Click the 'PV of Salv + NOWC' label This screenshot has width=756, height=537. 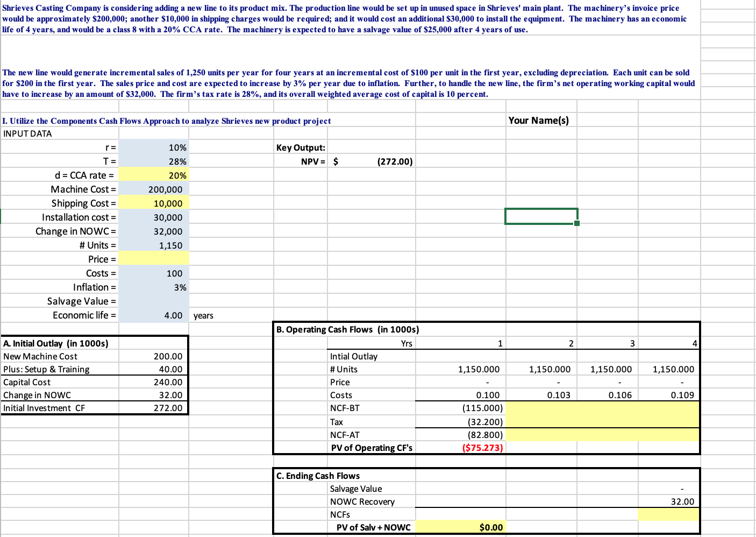click(374, 527)
